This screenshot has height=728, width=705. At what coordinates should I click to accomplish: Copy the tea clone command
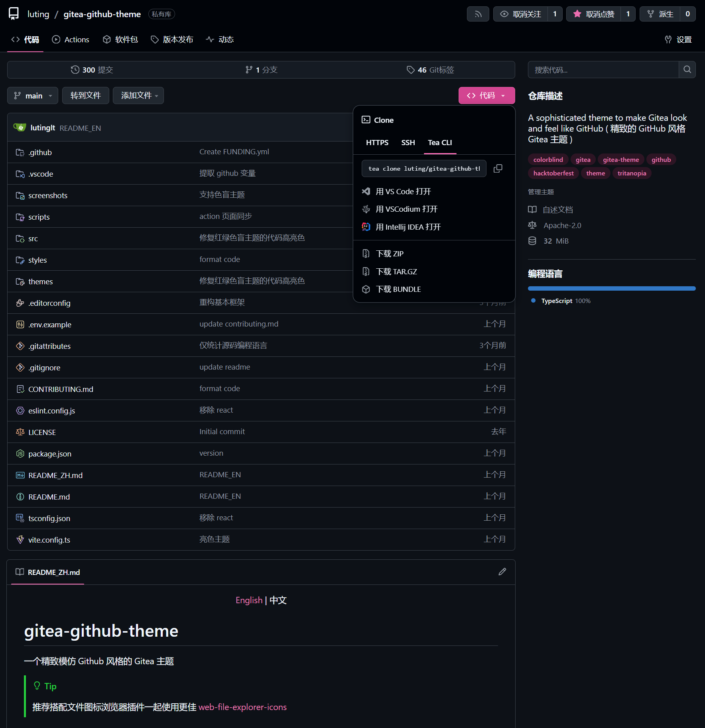click(x=498, y=169)
